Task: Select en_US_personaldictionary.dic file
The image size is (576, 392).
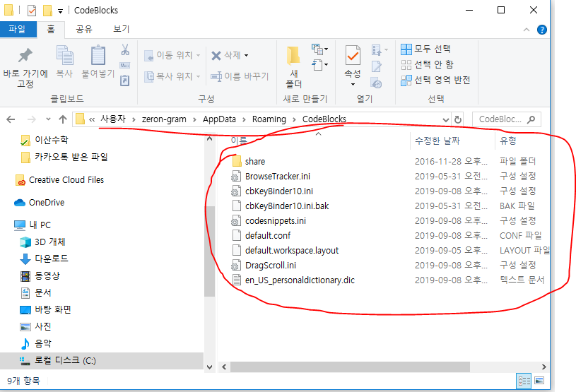Action: 300,280
